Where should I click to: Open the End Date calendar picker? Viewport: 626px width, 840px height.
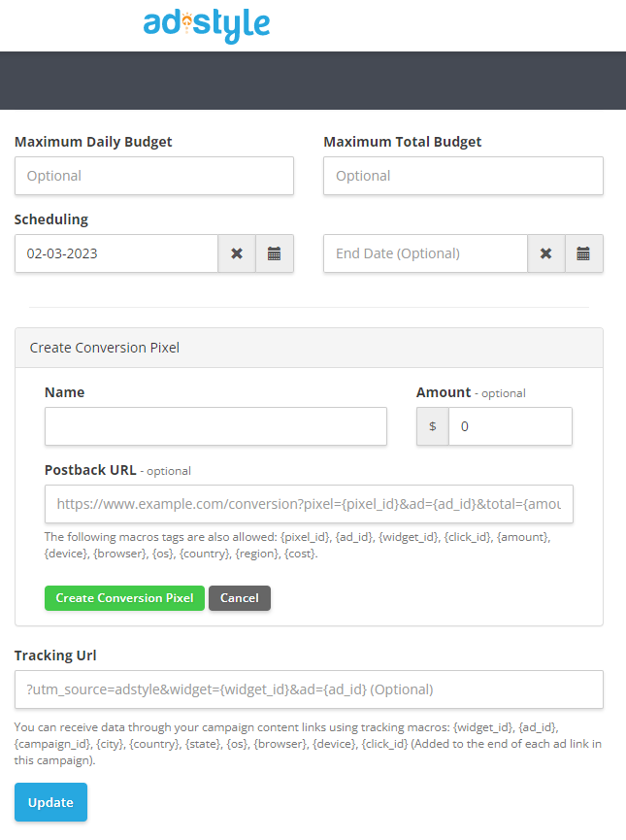coord(583,253)
